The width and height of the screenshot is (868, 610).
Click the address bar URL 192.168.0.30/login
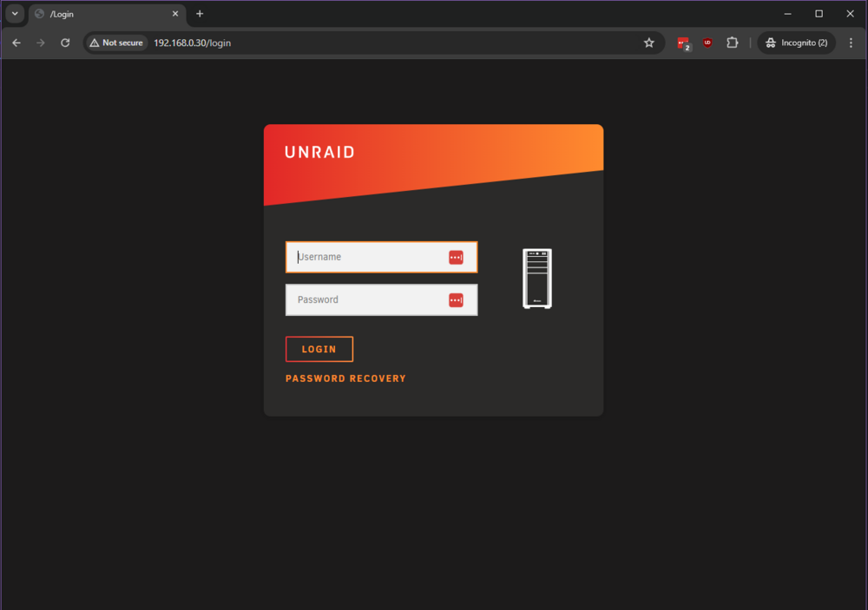tap(192, 43)
